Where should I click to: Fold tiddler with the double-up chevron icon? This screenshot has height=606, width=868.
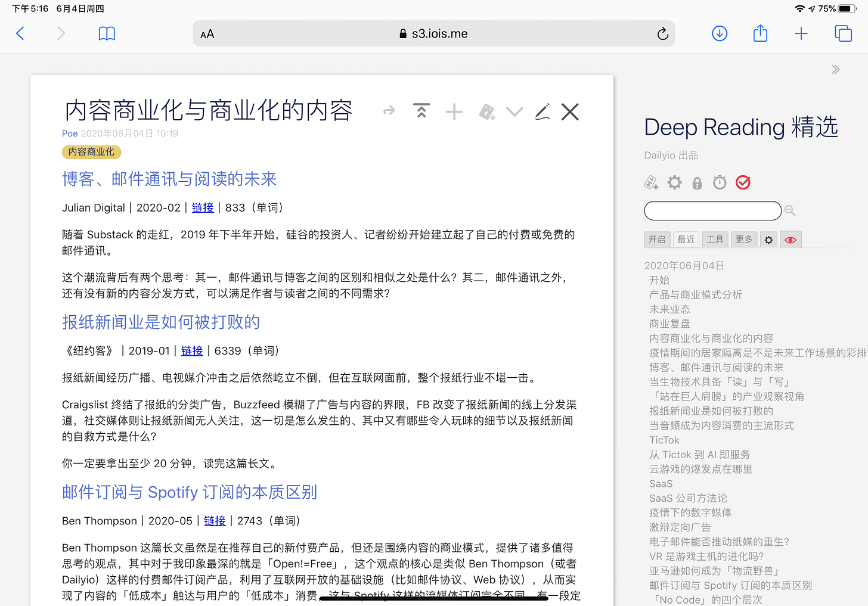[x=421, y=111]
